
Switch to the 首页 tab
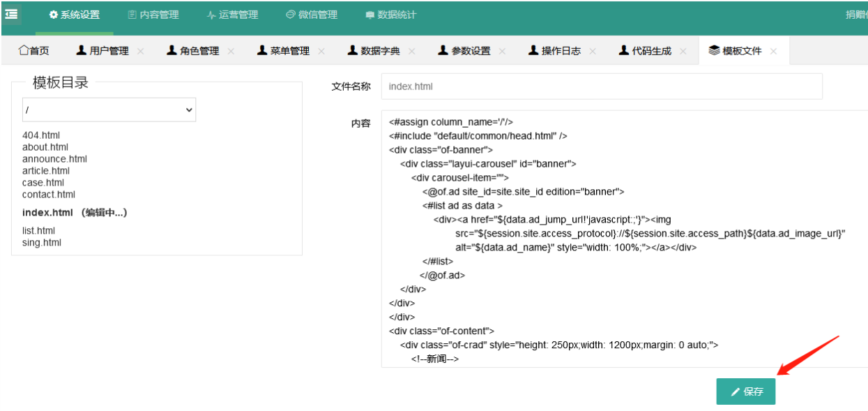tap(33, 51)
